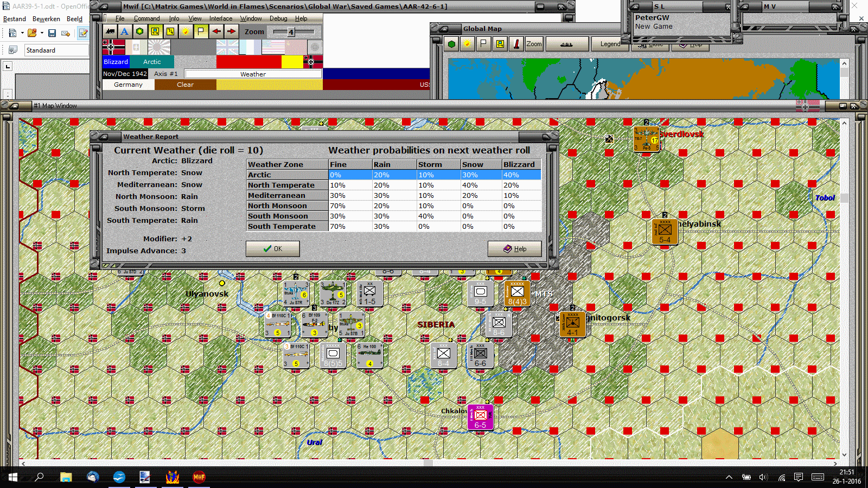Toggle the highlighted yellow unit display button
The width and height of the screenshot is (868, 488).
click(x=155, y=31)
